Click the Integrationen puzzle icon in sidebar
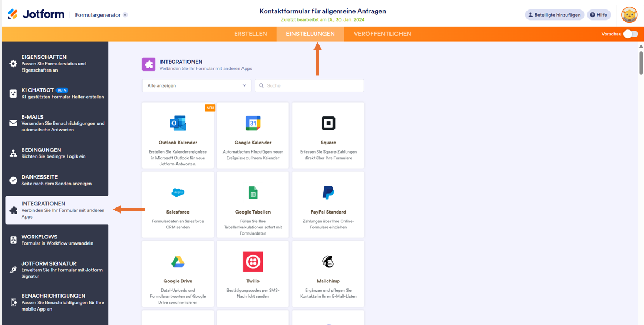Screen dimensions: 644x325 [13, 210]
